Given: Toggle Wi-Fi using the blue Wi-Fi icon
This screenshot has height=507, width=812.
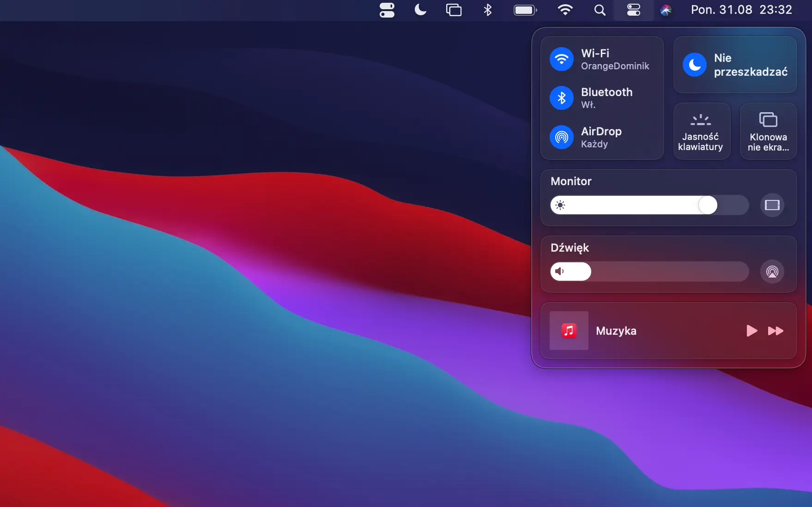Looking at the screenshot, I should click(562, 59).
